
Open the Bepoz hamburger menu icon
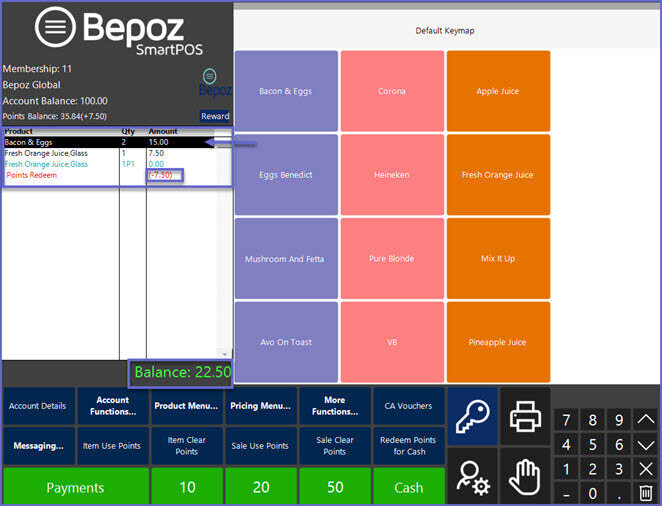[57, 28]
